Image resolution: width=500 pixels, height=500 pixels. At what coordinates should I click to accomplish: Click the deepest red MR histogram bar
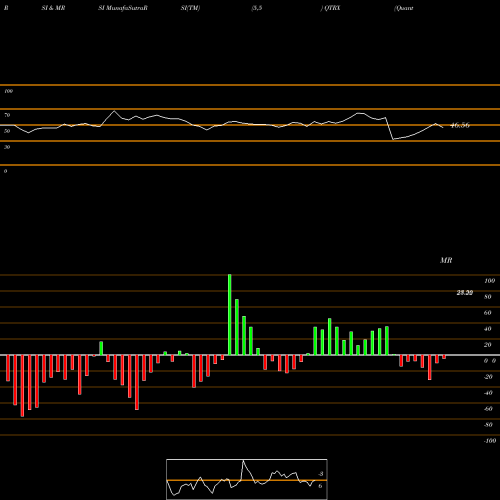click(22, 386)
